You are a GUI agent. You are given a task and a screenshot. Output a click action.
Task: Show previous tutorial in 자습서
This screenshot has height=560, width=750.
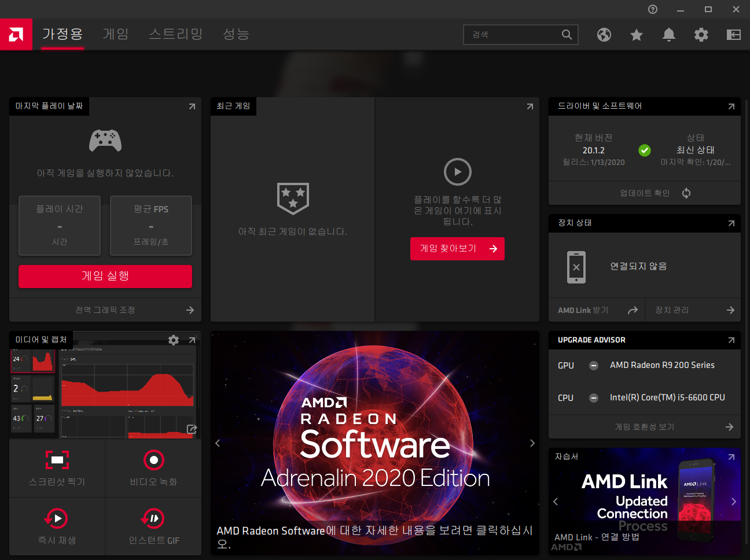click(x=556, y=502)
